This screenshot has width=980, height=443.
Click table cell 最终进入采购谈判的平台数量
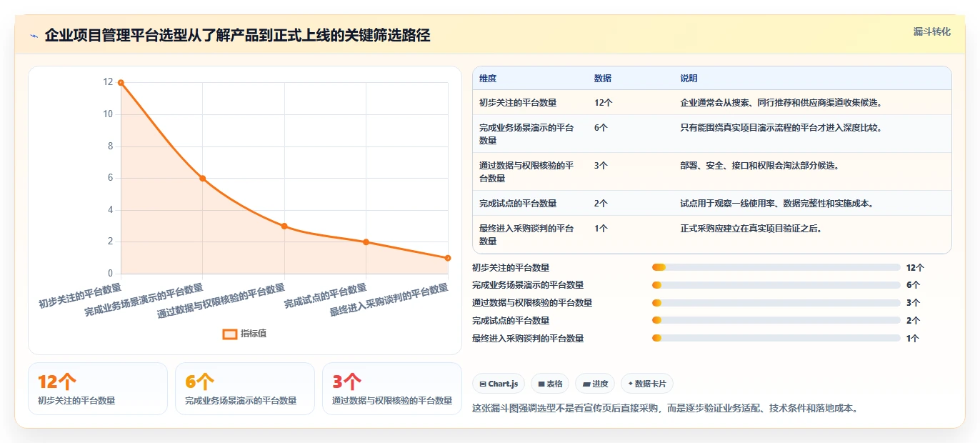[526, 235]
